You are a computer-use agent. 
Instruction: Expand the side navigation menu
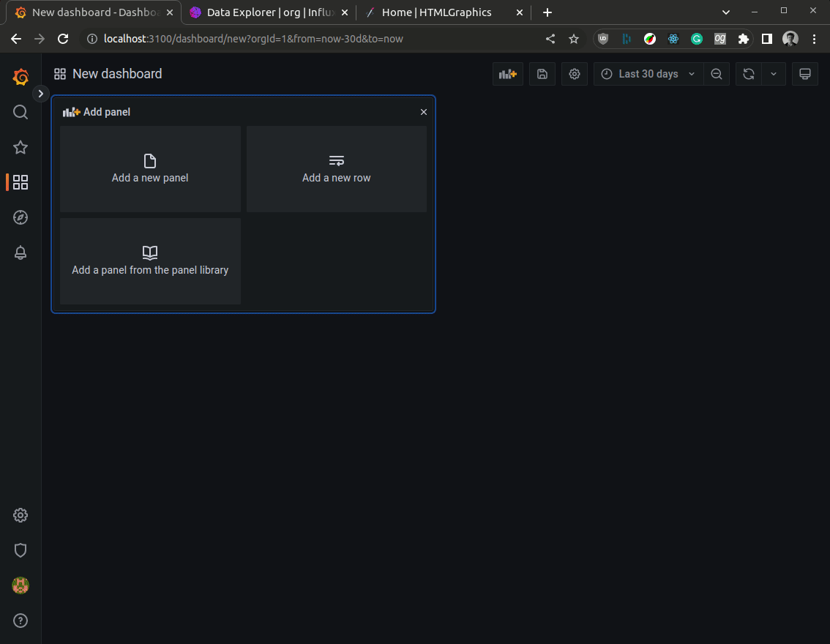(x=41, y=94)
